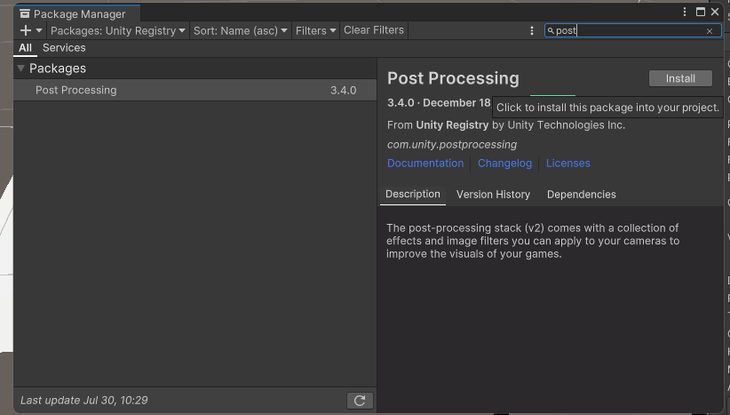Switch to the Services tab

[x=64, y=48]
